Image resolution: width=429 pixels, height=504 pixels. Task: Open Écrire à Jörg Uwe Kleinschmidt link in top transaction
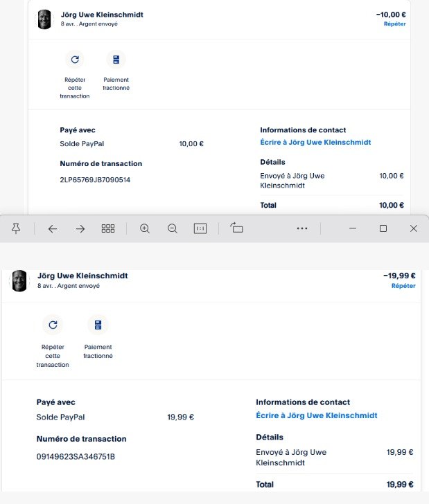315,142
